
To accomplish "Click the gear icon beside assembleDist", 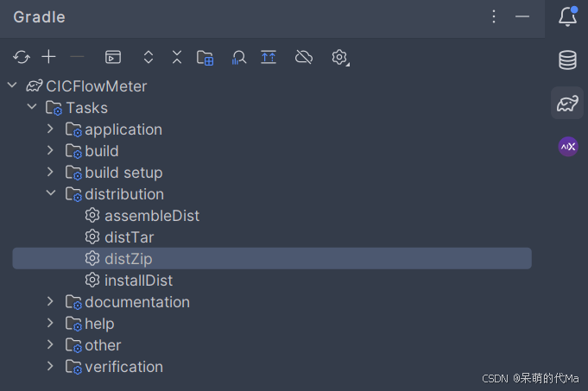I will pyautogui.click(x=92, y=215).
